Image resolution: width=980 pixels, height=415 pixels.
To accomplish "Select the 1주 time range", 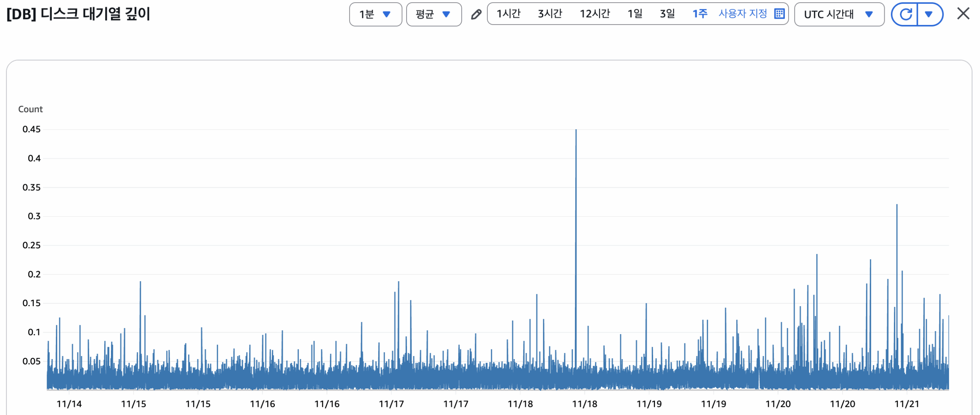I will (699, 14).
